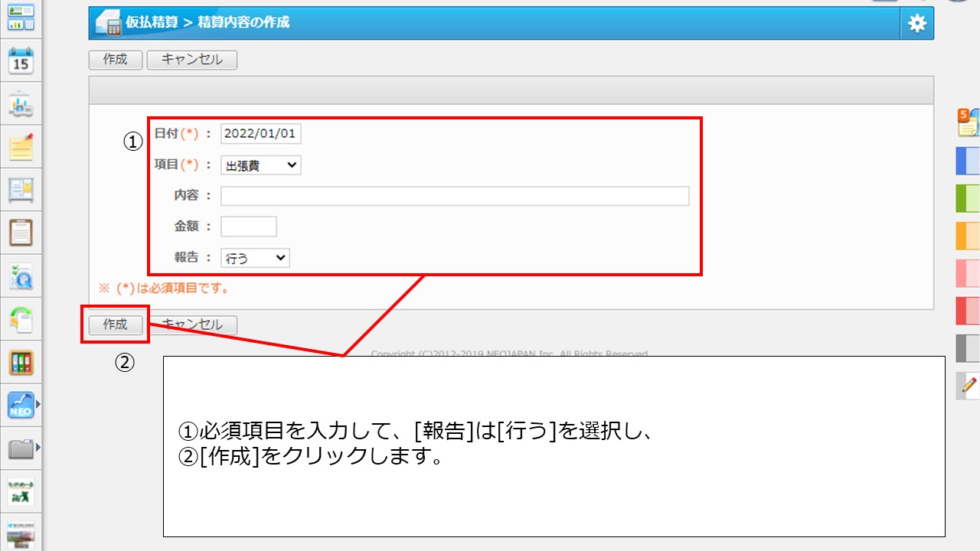Select the red sticky note color
The height and width of the screenshot is (551, 980).
click(968, 311)
